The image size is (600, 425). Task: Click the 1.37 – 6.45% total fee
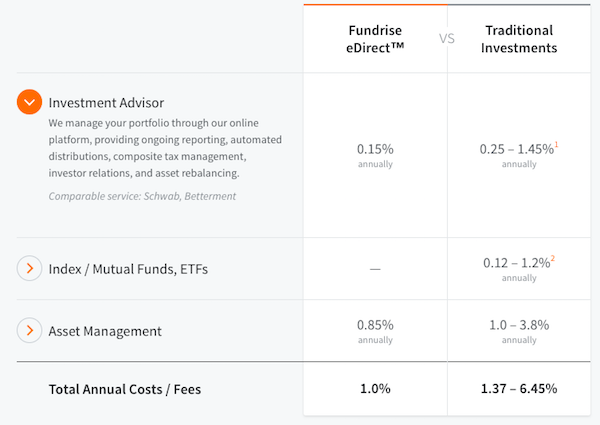(x=519, y=388)
